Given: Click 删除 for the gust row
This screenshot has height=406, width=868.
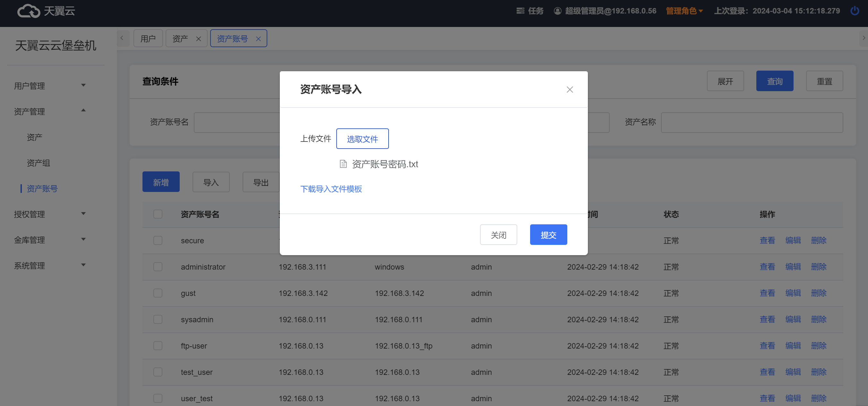Looking at the screenshot, I should (x=819, y=293).
